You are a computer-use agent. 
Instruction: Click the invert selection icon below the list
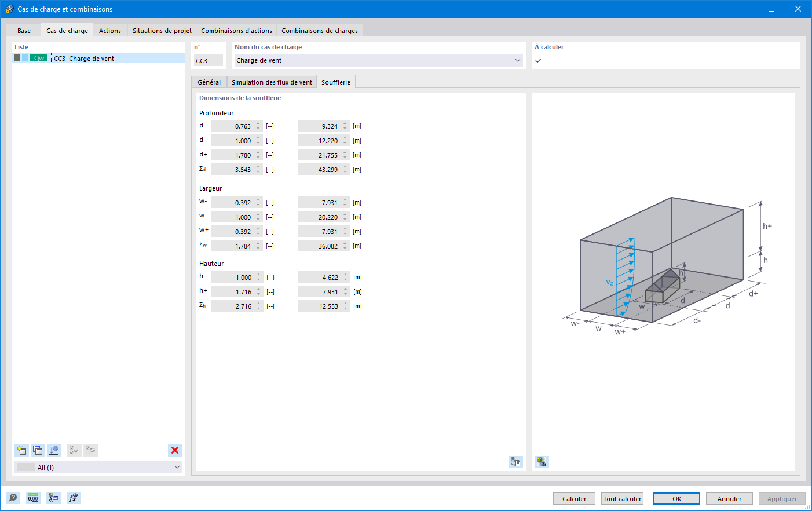pos(90,450)
